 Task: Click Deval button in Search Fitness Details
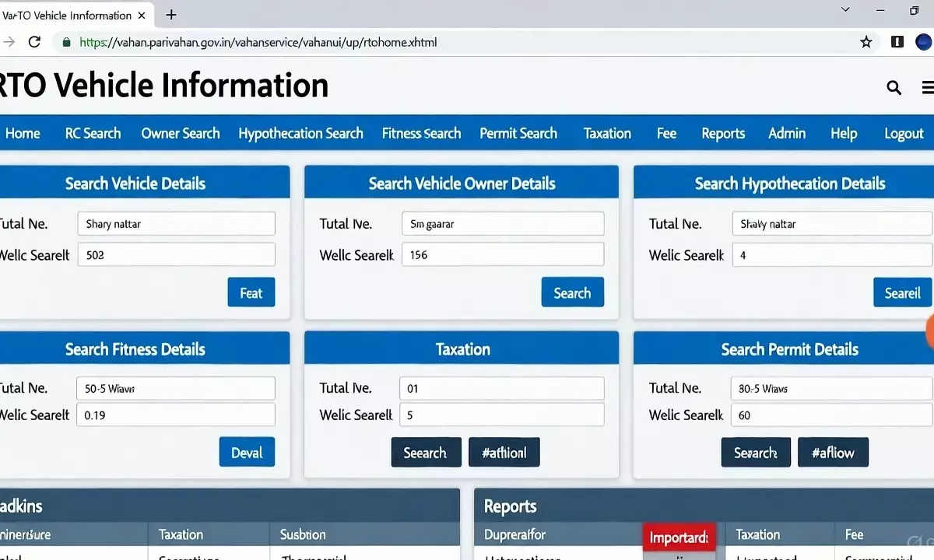pyautogui.click(x=247, y=453)
